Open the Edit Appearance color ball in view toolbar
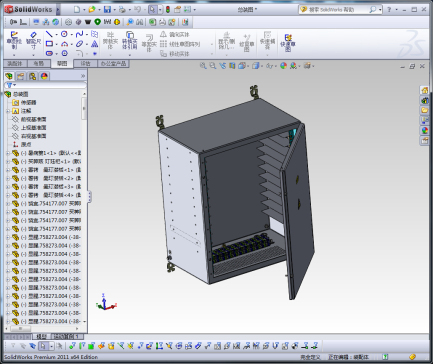This screenshot has height=364, width=433. (x=283, y=66)
